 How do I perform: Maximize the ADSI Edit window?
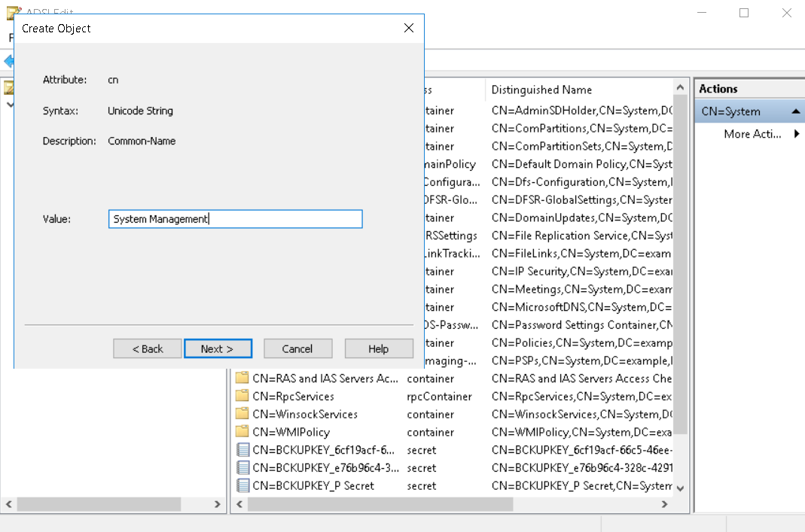click(x=744, y=13)
